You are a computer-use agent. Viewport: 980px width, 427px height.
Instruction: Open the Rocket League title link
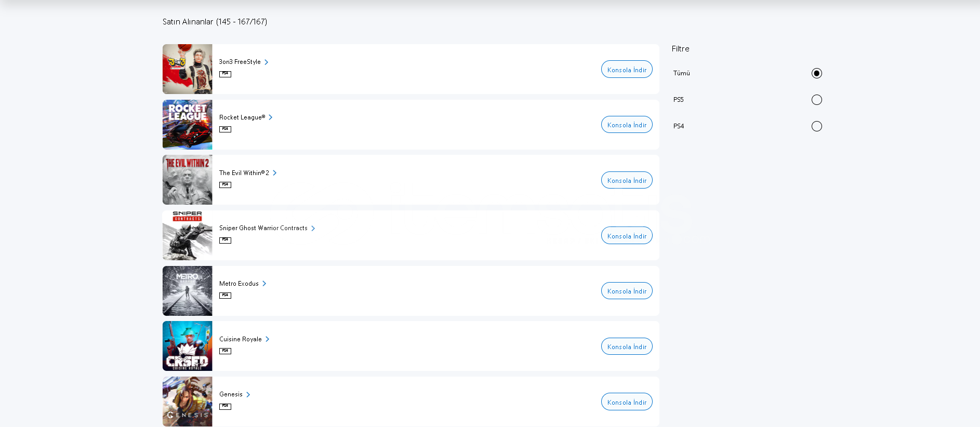coord(242,117)
